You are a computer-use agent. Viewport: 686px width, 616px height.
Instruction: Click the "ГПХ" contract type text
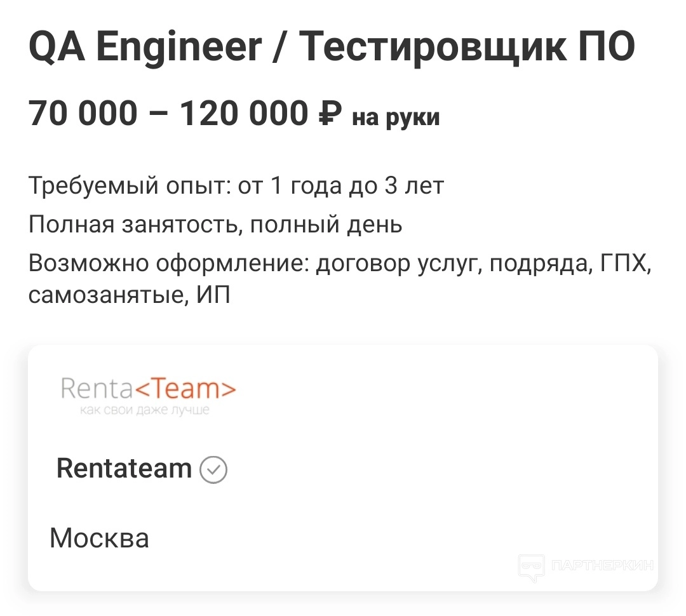tap(625, 264)
